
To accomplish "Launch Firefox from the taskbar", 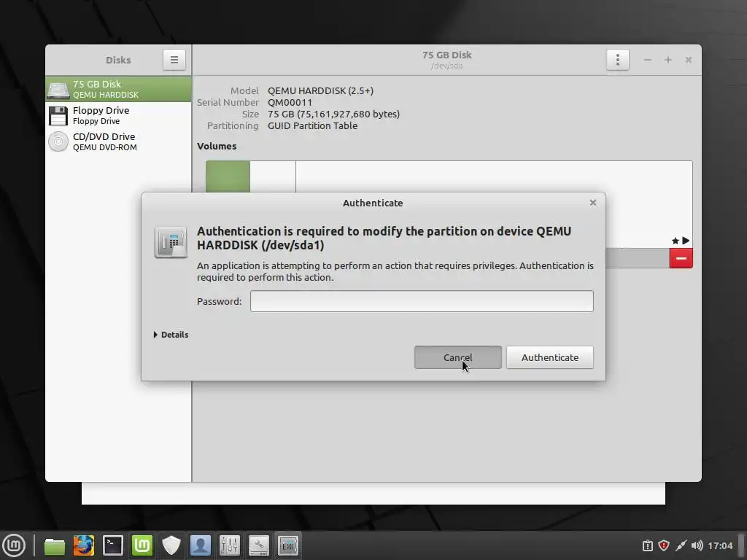I will click(x=83, y=545).
